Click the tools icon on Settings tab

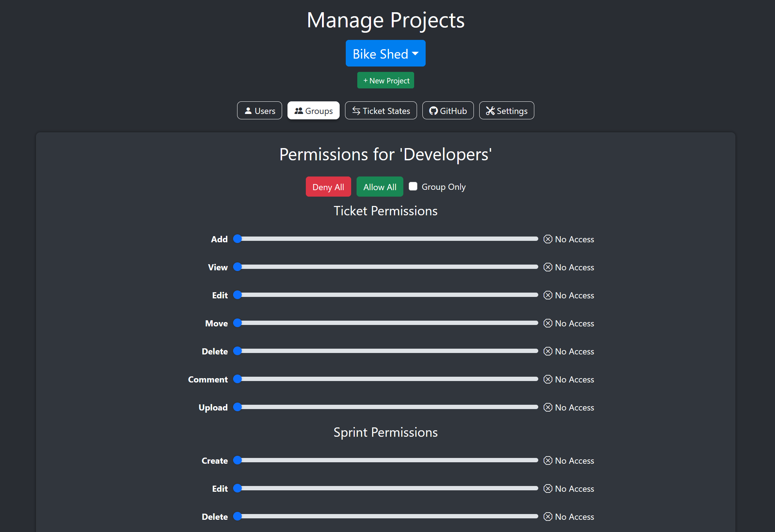coord(490,111)
